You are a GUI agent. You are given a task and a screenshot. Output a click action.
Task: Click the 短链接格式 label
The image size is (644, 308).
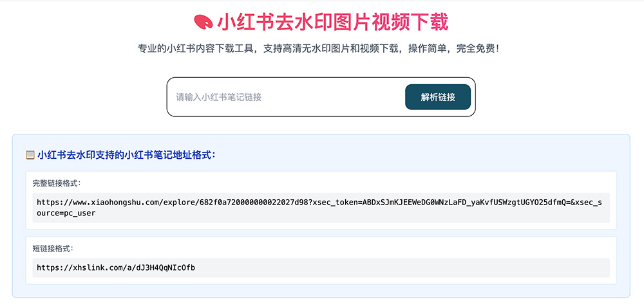tap(53, 249)
